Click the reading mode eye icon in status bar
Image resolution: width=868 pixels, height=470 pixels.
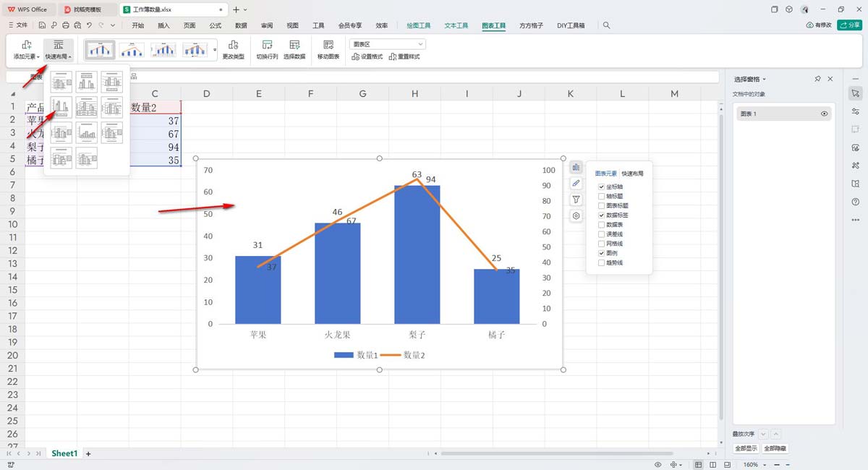pyautogui.click(x=658, y=464)
